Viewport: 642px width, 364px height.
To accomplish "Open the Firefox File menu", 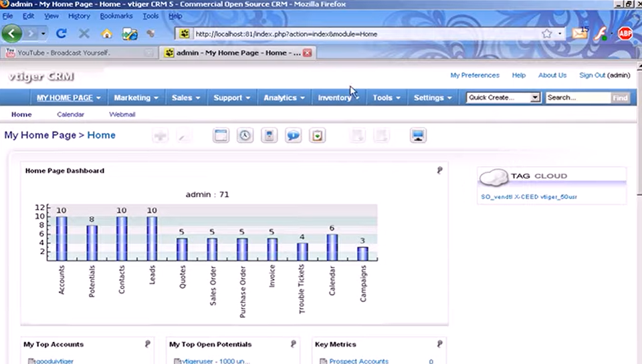I will click(7, 16).
